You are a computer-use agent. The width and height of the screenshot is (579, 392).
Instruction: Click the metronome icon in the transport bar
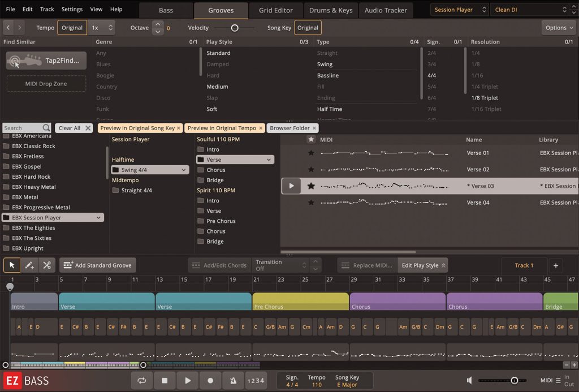tap(233, 380)
